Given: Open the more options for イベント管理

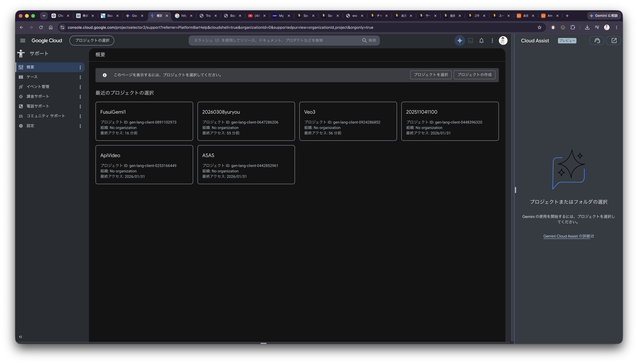Looking at the screenshot, I should point(80,87).
